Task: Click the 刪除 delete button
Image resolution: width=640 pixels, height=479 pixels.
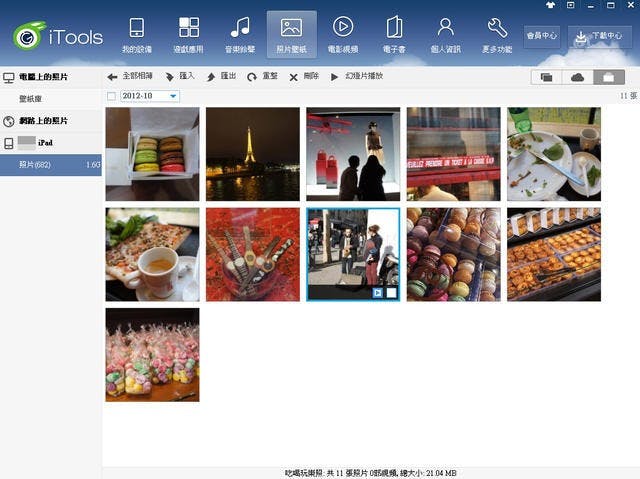Action: pos(304,77)
